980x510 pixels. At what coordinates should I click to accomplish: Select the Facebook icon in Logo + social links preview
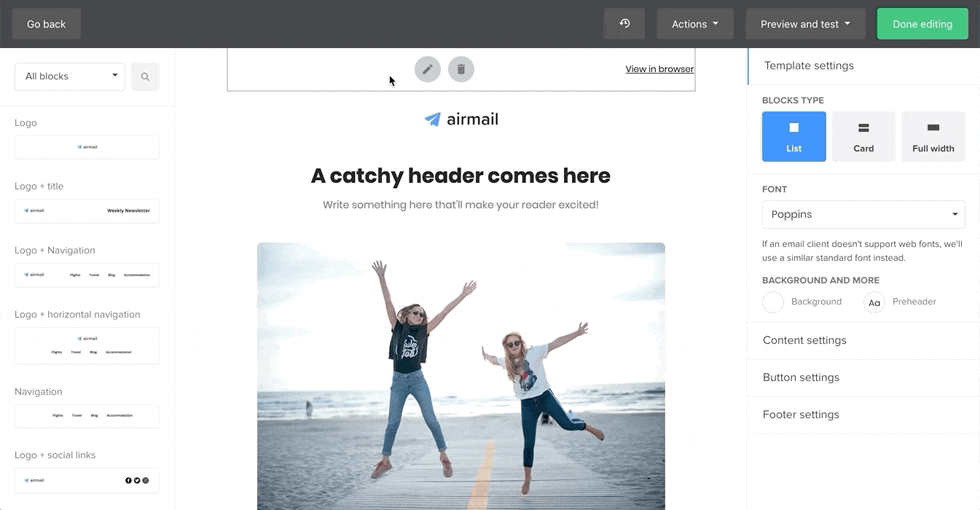(x=128, y=480)
